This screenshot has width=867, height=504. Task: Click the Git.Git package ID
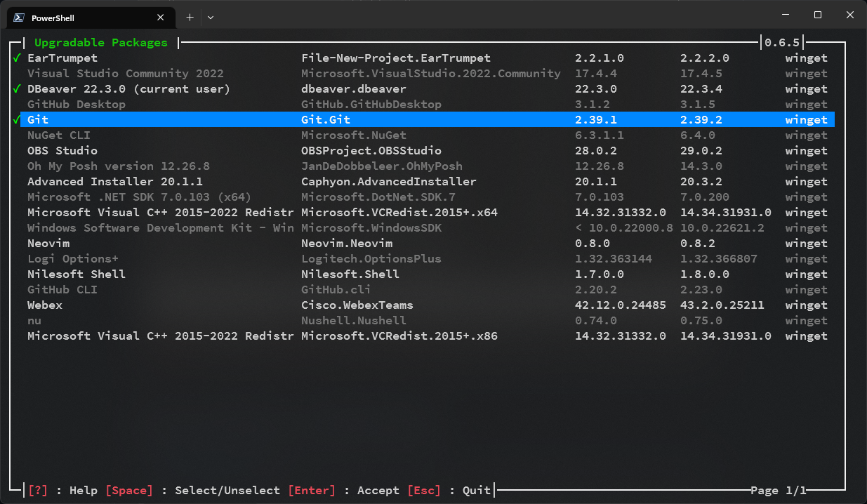(x=326, y=120)
